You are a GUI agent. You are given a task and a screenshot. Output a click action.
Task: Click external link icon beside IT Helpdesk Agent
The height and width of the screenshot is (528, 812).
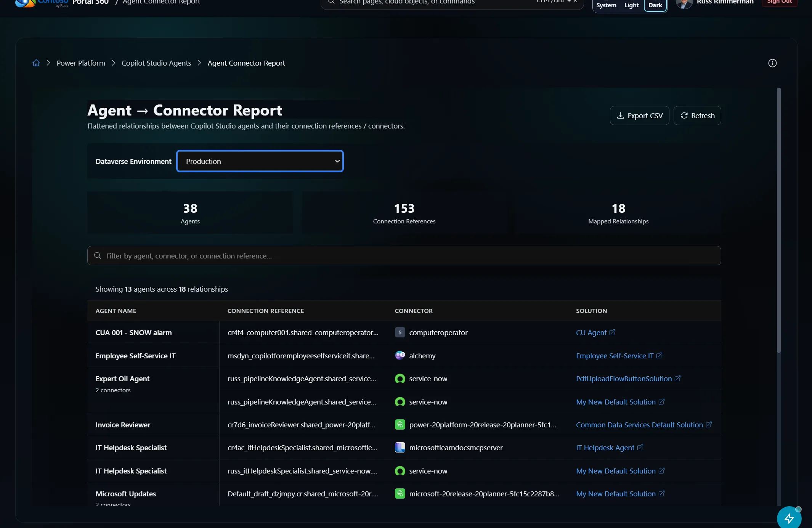coord(640,447)
